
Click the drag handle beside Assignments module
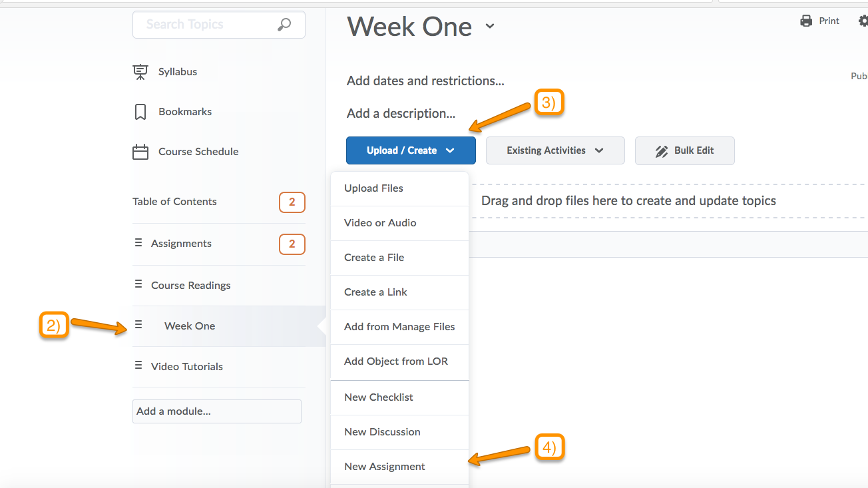click(138, 243)
